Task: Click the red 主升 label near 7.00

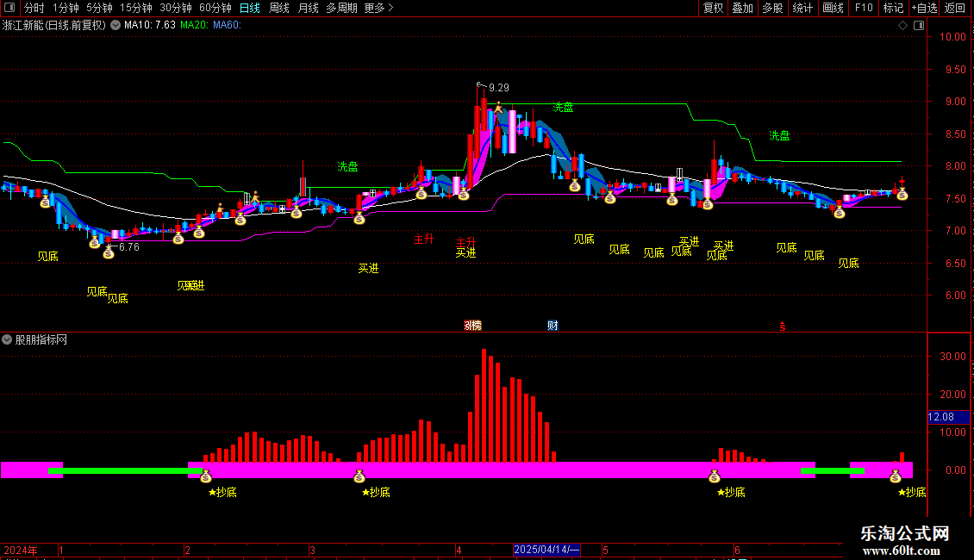Action: pos(423,239)
